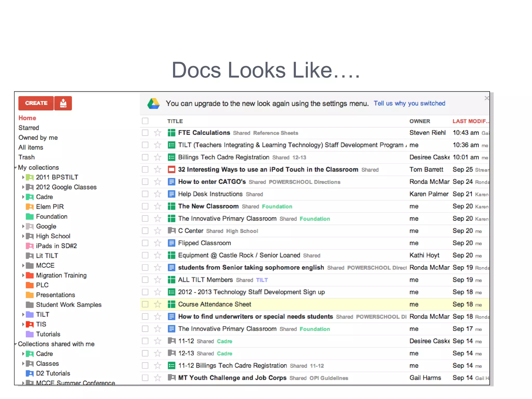Expand the 2011 BPSTILT collection

[23, 177]
